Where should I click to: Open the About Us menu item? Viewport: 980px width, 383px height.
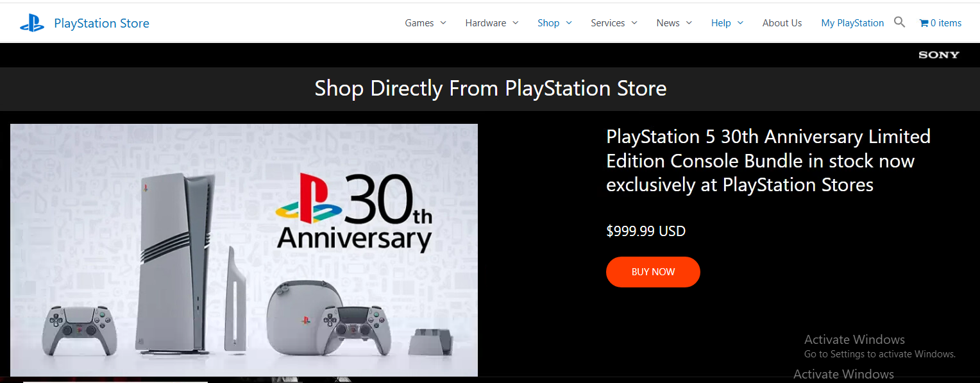pos(782,23)
